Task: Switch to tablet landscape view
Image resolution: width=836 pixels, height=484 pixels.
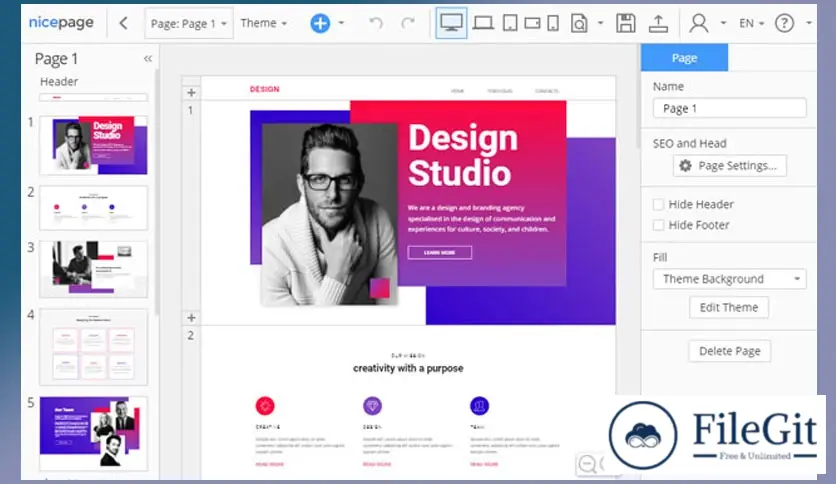Action: 532,23
